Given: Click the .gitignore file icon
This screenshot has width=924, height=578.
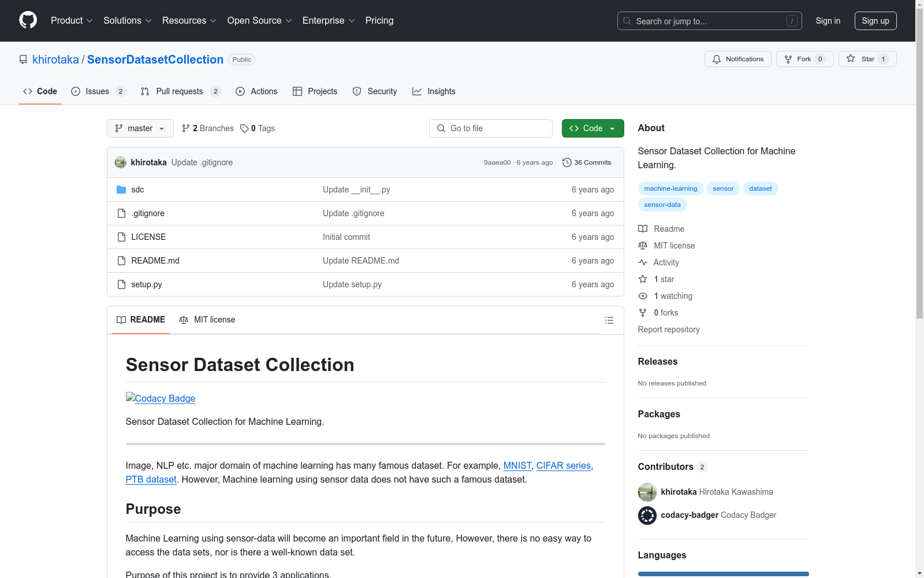Looking at the screenshot, I should (x=121, y=213).
